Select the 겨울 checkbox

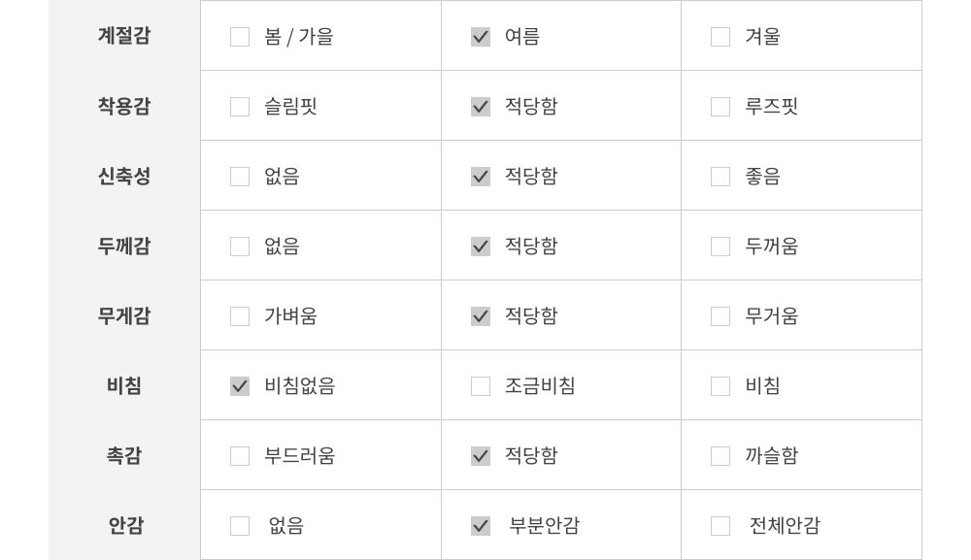(720, 37)
